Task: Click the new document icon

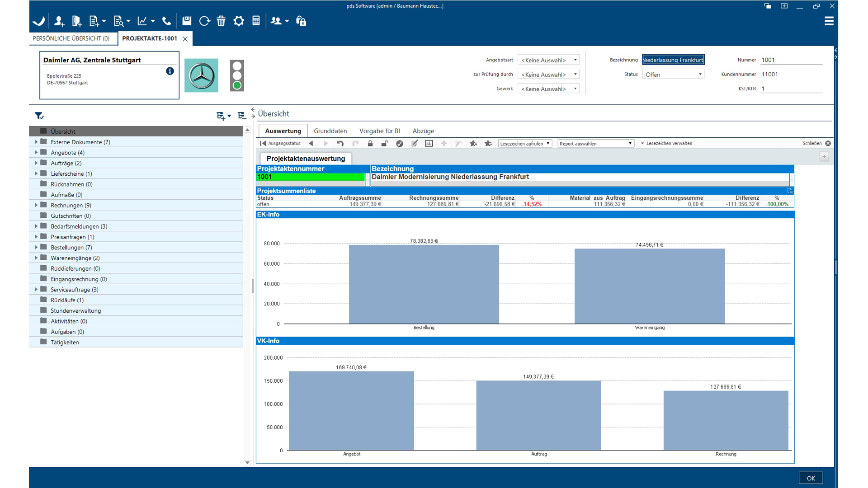Action: [94, 21]
